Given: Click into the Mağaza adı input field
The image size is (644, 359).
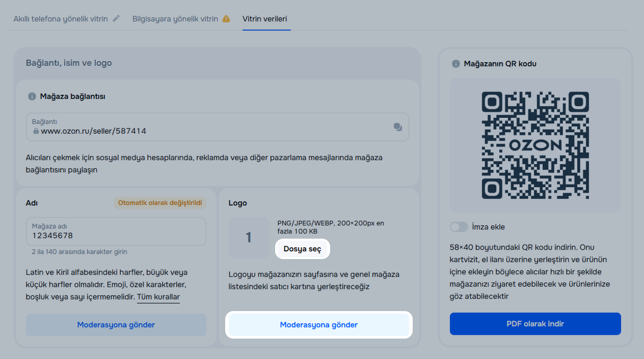Looking at the screenshot, I should (116, 235).
